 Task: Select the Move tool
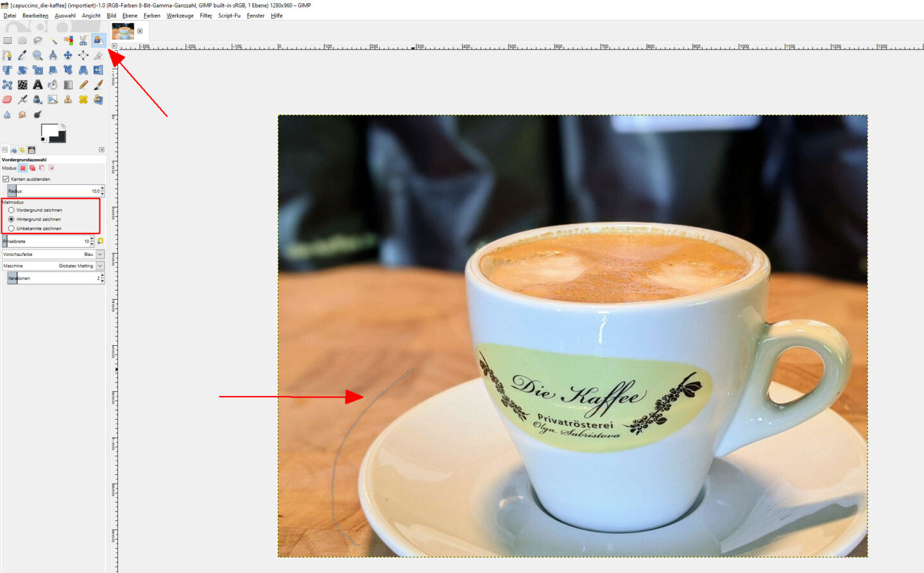[x=68, y=55]
